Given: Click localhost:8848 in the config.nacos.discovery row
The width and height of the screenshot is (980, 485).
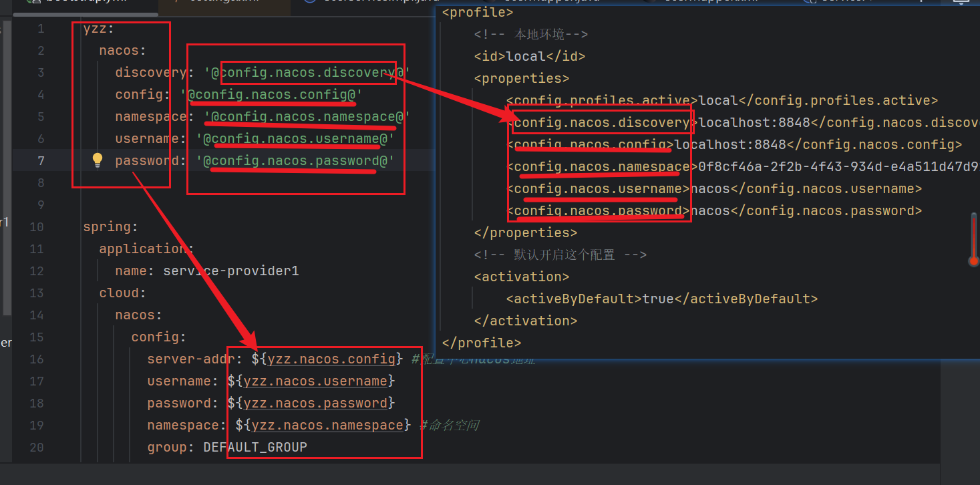Looking at the screenshot, I should (x=754, y=122).
